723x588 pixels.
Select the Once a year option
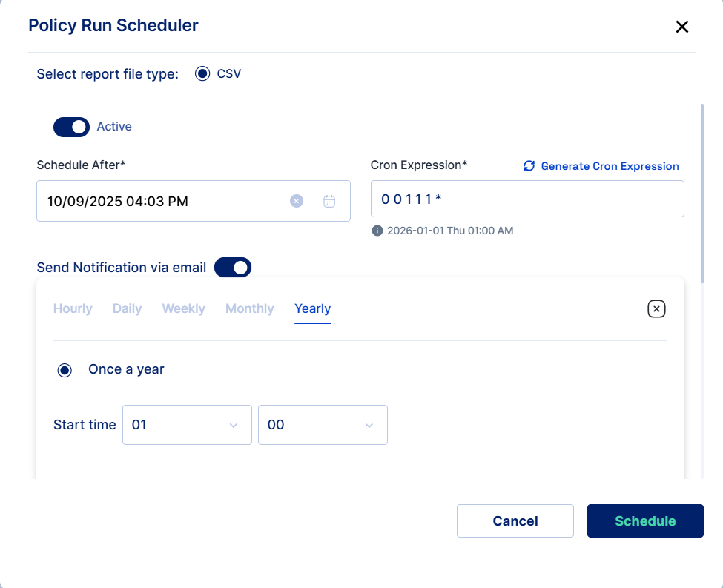click(x=65, y=370)
